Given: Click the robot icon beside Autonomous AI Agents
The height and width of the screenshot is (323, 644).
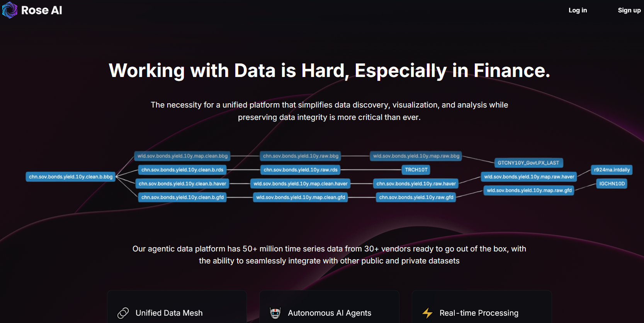Looking at the screenshot, I should tap(275, 313).
